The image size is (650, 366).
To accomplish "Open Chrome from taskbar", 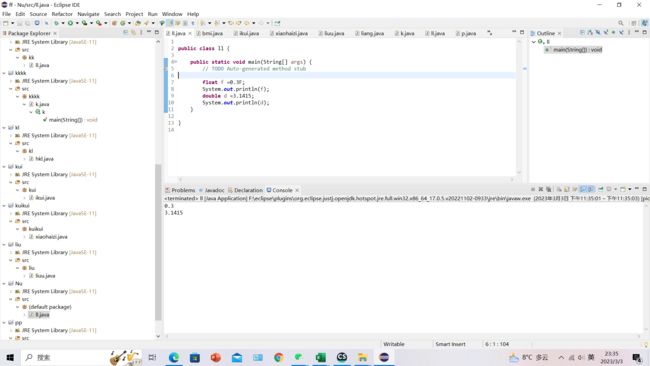I will click(279, 357).
